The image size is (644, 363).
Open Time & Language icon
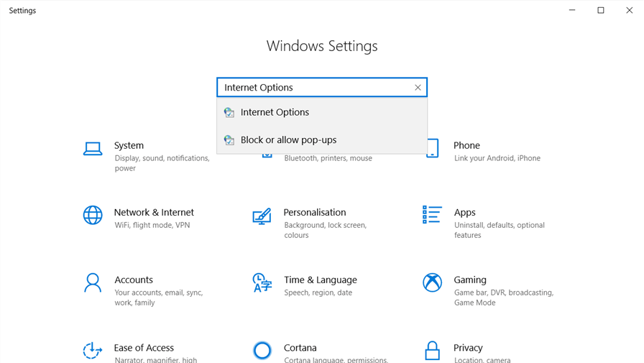[262, 282]
